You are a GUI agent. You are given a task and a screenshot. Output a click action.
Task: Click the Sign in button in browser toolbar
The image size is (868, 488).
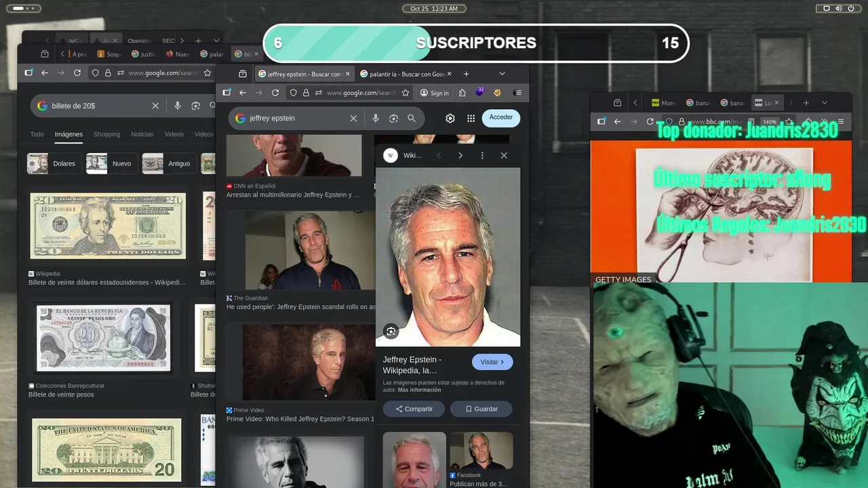point(434,93)
